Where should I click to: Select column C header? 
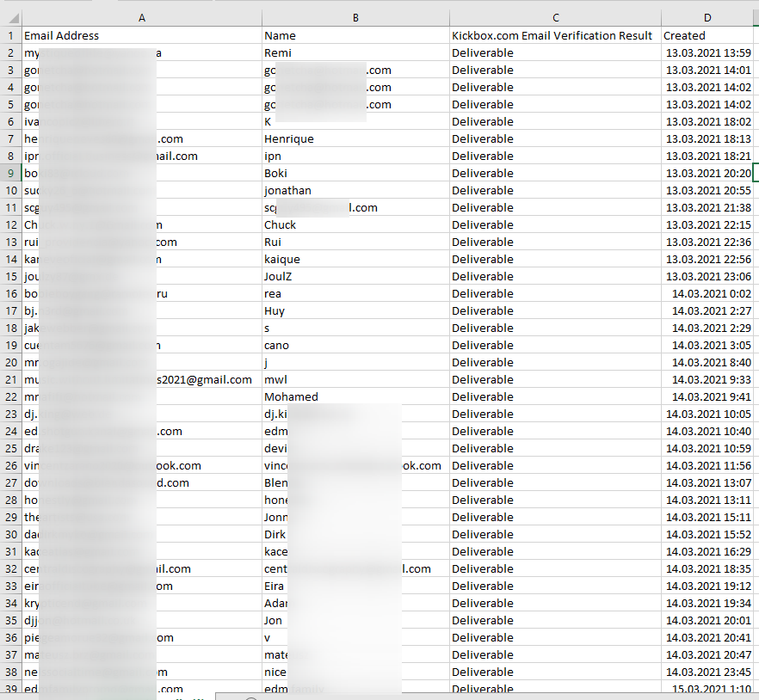coord(555,17)
